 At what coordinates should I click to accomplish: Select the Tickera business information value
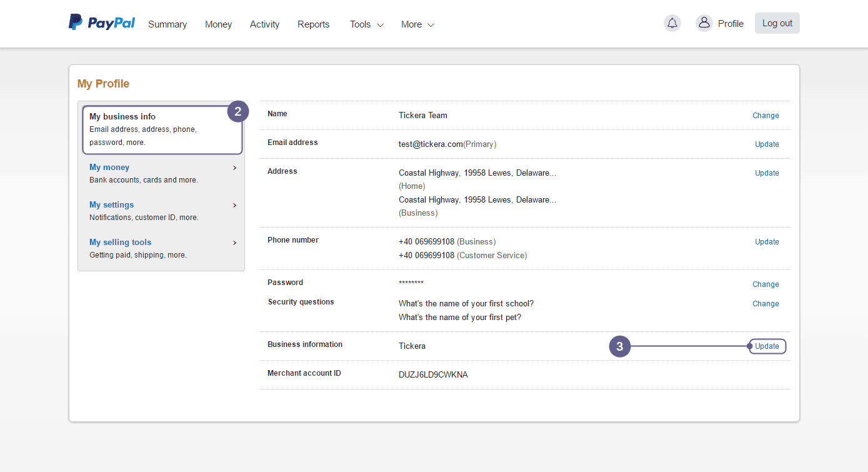tap(412, 346)
